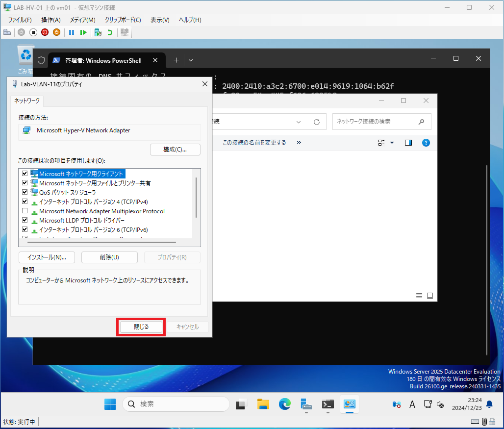This screenshot has width=504, height=429.
Task: Open the ヘルプ(H) menu
Action: [x=190, y=20]
